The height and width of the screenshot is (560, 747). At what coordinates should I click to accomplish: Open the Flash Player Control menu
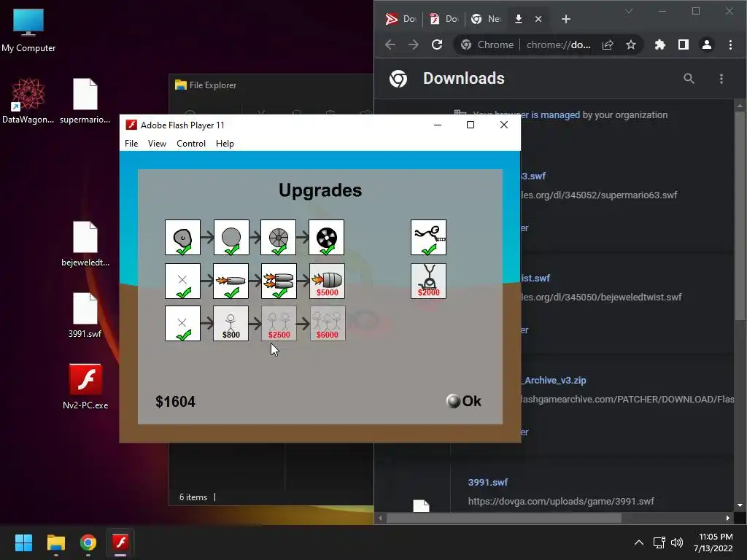pyautogui.click(x=191, y=144)
